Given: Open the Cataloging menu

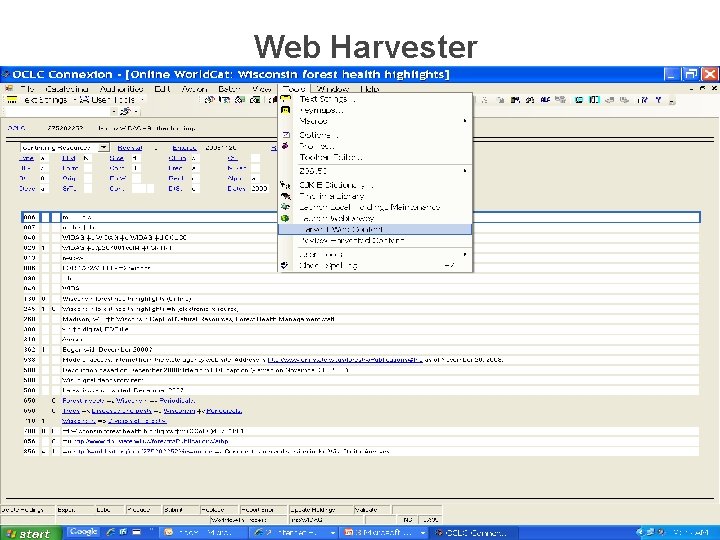Looking at the screenshot, I should [67, 89].
